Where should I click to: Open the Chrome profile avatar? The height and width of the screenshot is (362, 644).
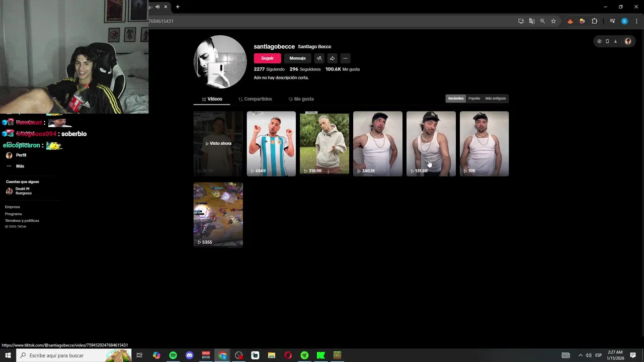pos(624,21)
